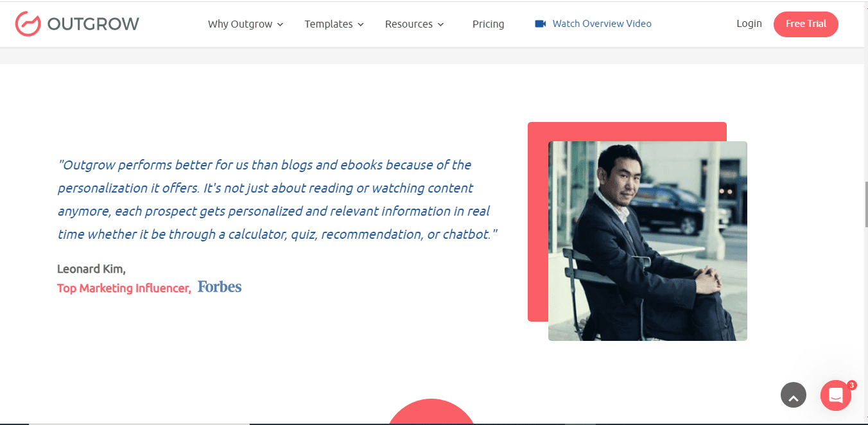Click the Login link

click(x=749, y=24)
